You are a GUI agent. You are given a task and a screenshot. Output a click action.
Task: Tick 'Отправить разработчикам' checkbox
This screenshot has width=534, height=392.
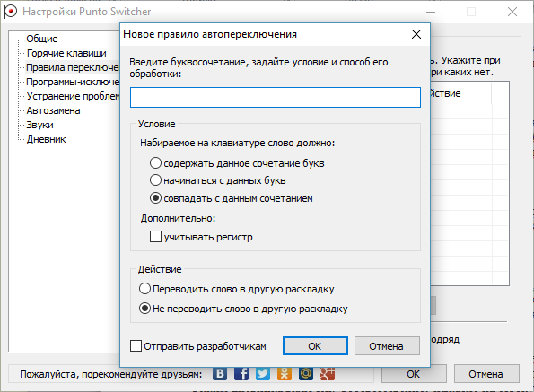click(136, 346)
